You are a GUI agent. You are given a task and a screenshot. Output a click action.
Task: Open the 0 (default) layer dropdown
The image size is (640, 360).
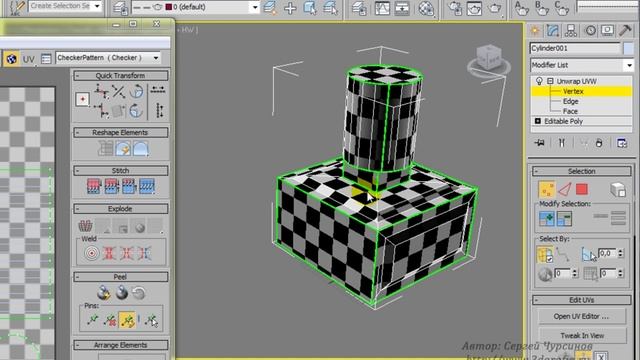point(255,7)
